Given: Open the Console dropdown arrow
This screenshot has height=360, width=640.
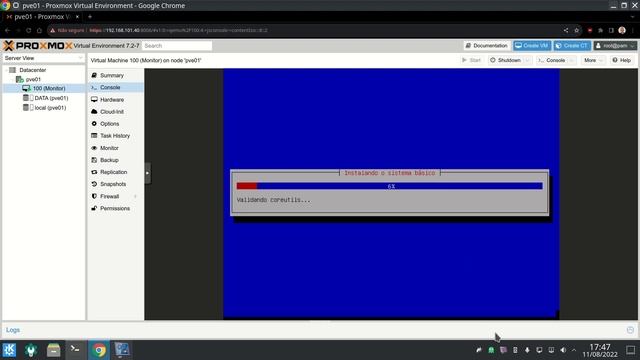Looking at the screenshot, I should click(x=572, y=60).
